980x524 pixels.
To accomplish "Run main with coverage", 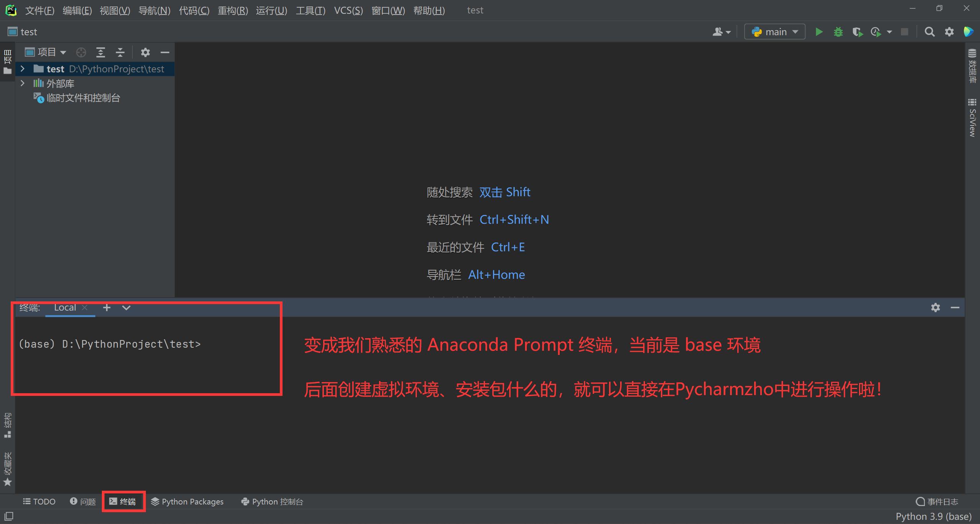I will [857, 31].
